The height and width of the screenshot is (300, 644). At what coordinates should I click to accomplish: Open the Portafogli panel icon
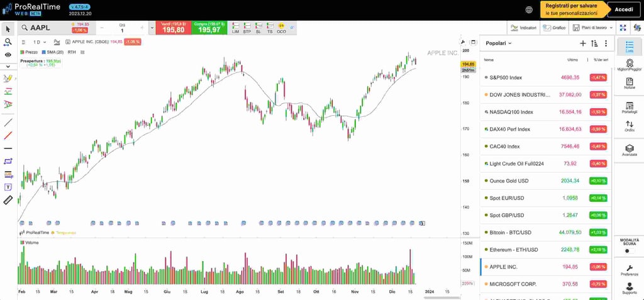pos(629,108)
